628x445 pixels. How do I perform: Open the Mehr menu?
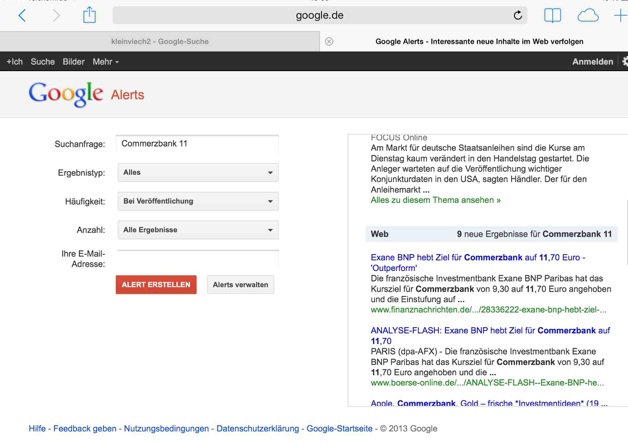[105, 61]
